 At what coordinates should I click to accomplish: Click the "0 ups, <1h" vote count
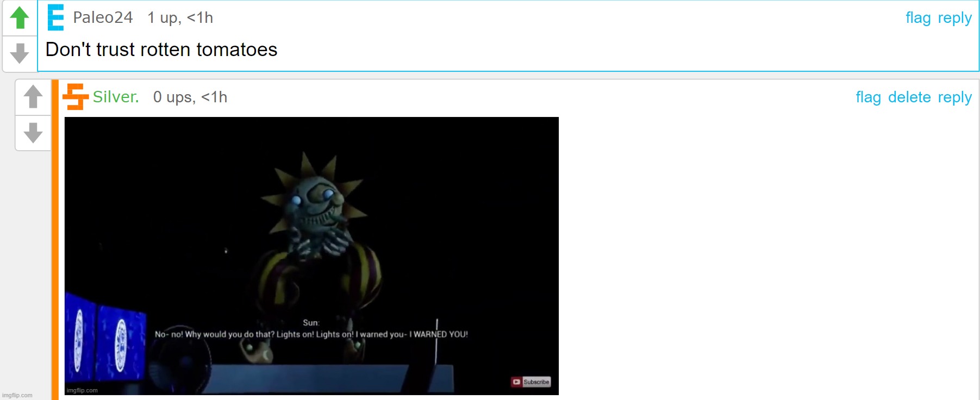tap(190, 97)
